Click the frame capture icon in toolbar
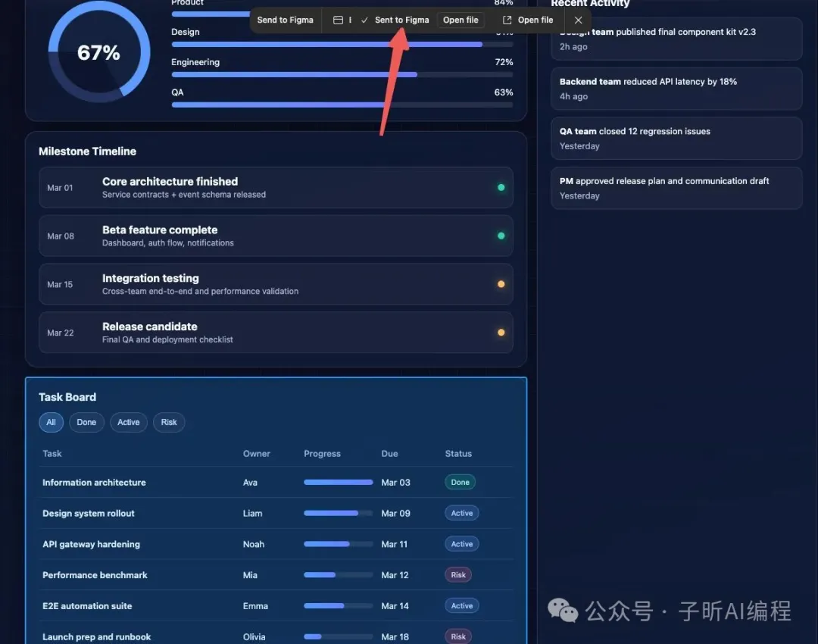 tap(339, 20)
